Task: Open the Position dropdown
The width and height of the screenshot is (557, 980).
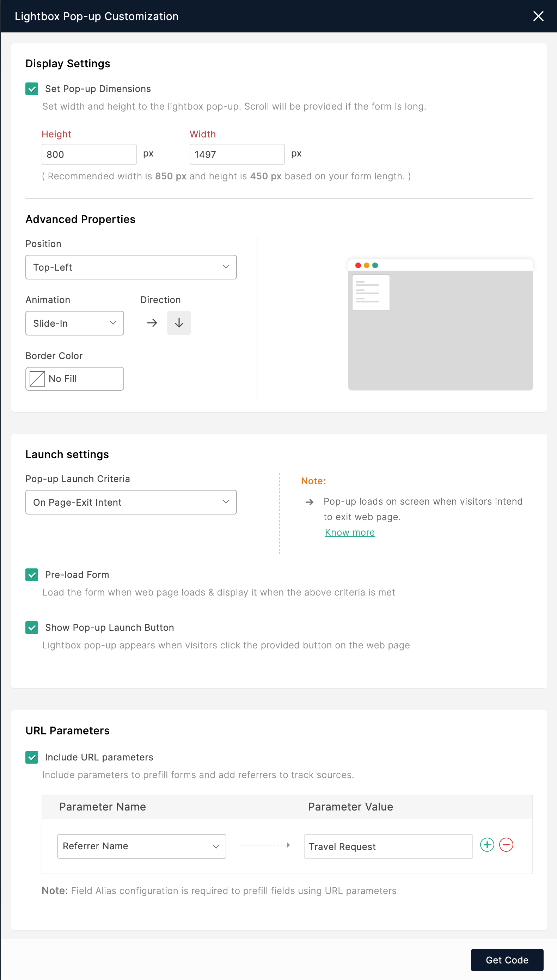Action: pyautogui.click(x=131, y=267)
